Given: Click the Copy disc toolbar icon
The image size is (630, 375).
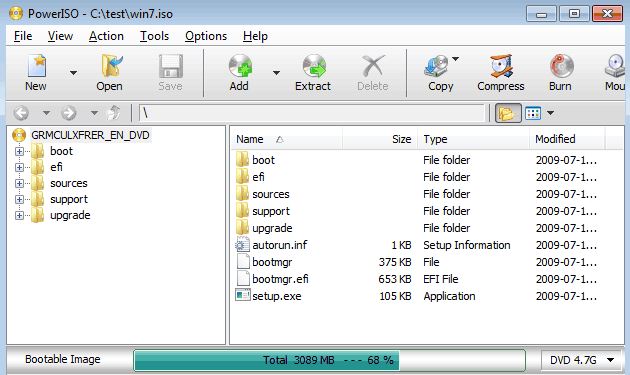Looking at the screenshot, I should click(436, 66).
